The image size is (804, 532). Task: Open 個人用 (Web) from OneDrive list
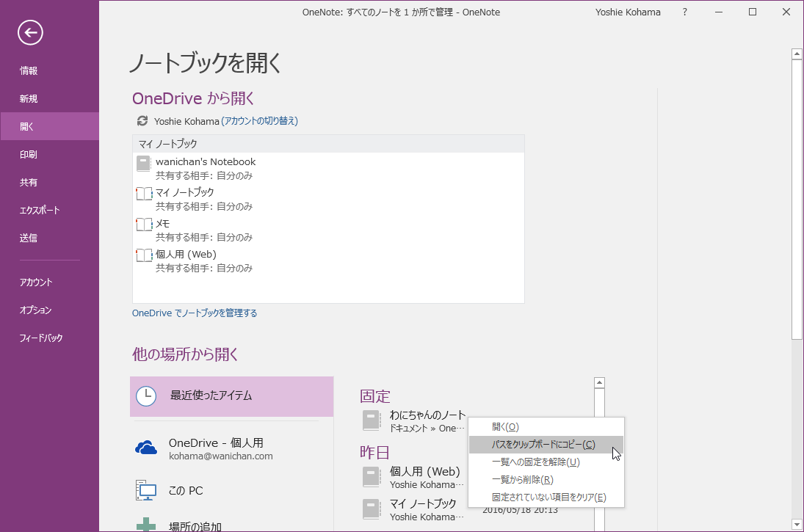pyautogui.click(x=328, y=260)
